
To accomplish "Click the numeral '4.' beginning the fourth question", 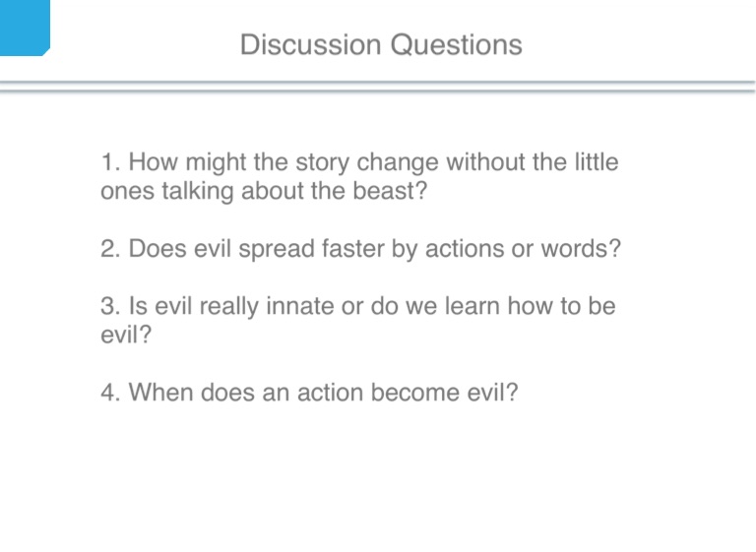I will (110, 393).
